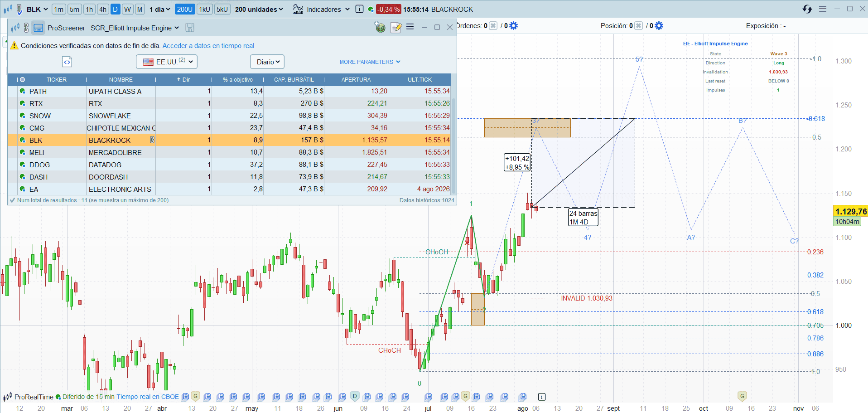Click the info icon on the time axis
Screen dimensions: 868x413
pos(542,397)
